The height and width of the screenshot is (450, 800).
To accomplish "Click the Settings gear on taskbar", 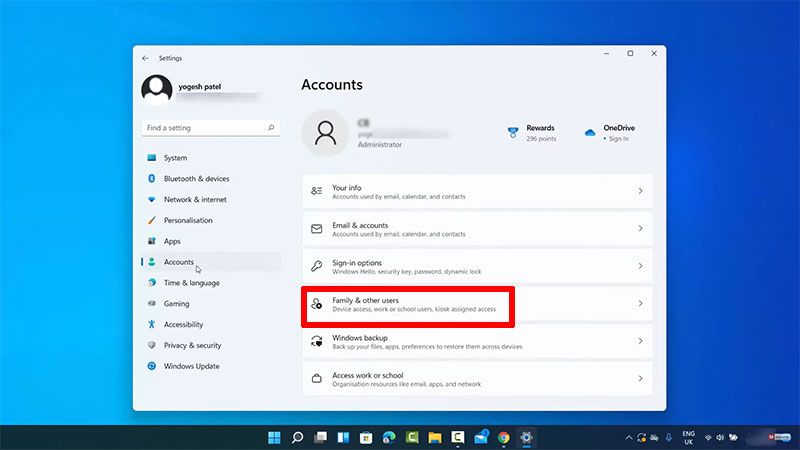I will 527,437.
